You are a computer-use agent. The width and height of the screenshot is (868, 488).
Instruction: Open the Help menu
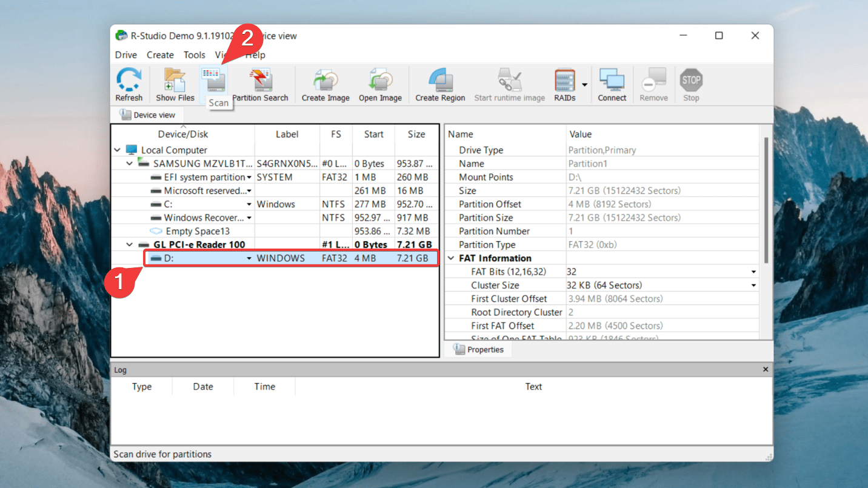[x=256, y=55]
